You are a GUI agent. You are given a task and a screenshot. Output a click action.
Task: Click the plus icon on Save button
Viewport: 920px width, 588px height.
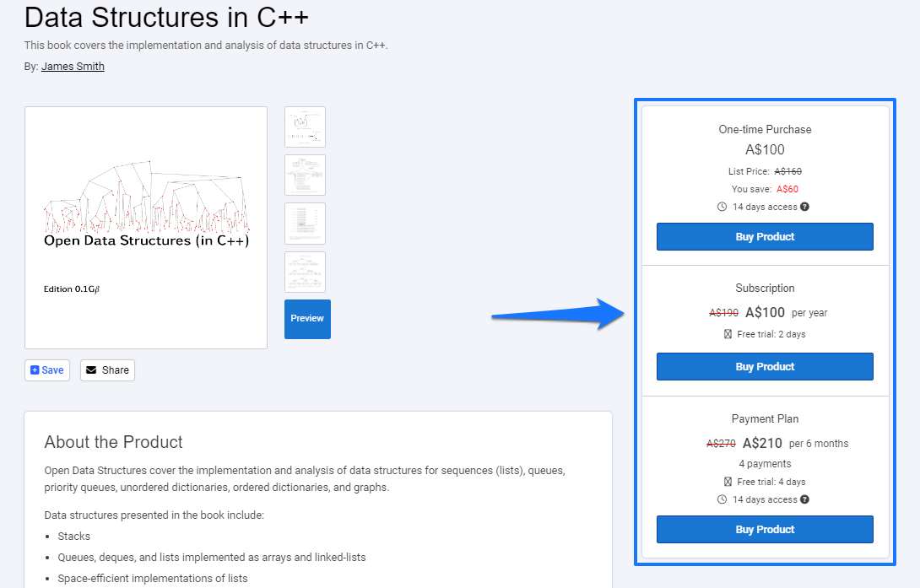pyautogui.click(x=35, y=370)
